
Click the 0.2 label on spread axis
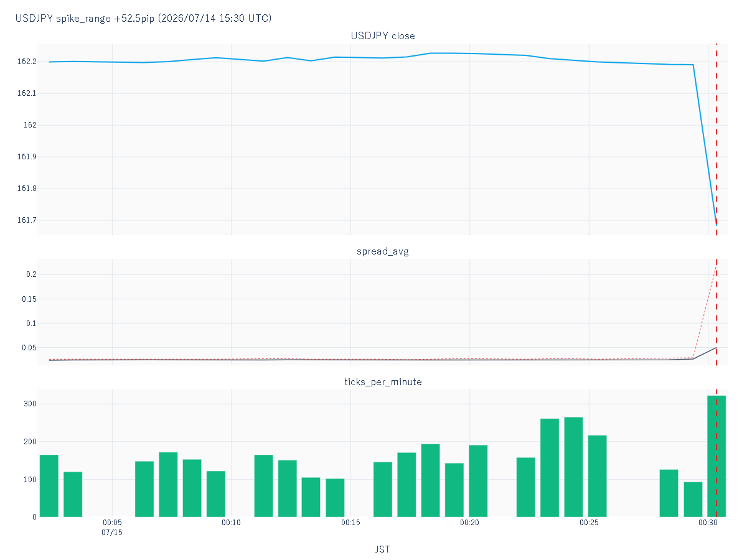click(x=31, y=274)
